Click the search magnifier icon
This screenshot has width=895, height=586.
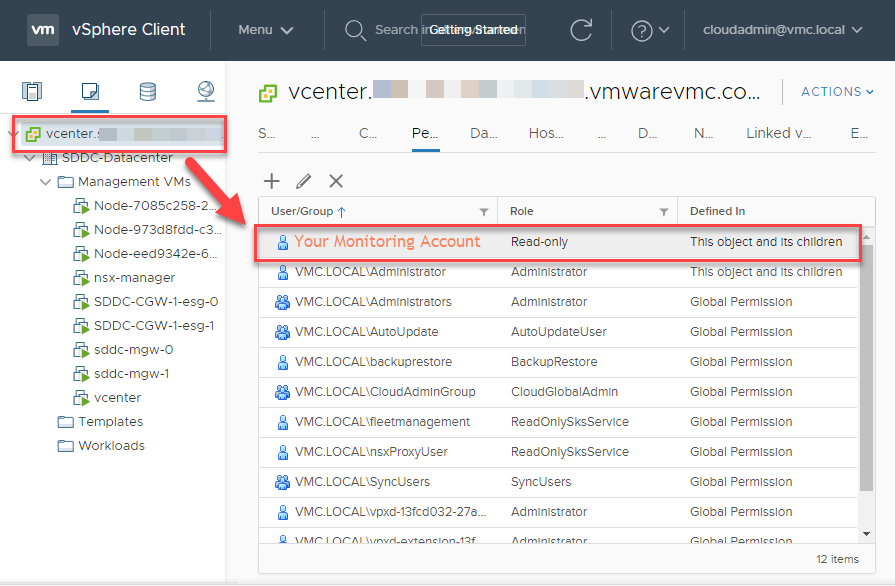point(355,30)
